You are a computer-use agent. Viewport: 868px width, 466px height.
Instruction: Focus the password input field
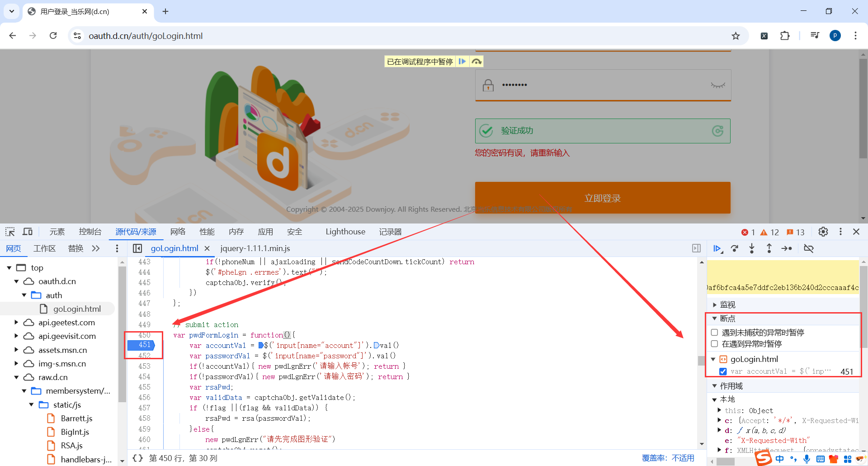(603, 85)
